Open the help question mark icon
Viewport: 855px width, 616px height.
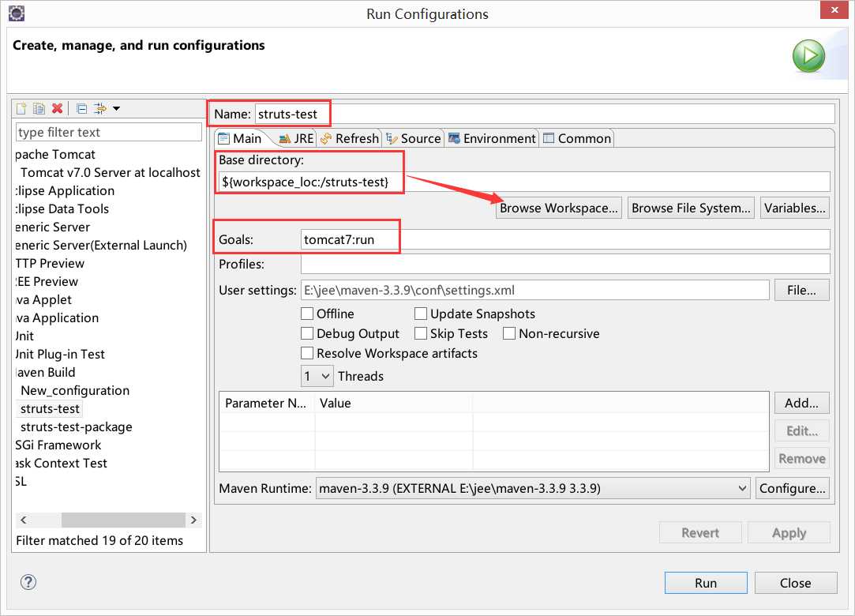tap(28, 582)
